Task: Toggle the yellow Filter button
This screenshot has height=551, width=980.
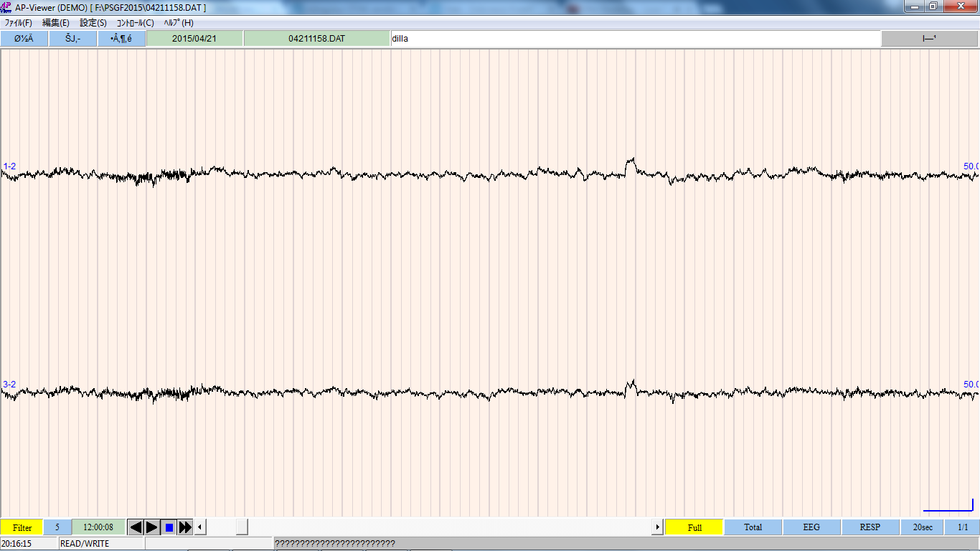Action: coord(22,527)
